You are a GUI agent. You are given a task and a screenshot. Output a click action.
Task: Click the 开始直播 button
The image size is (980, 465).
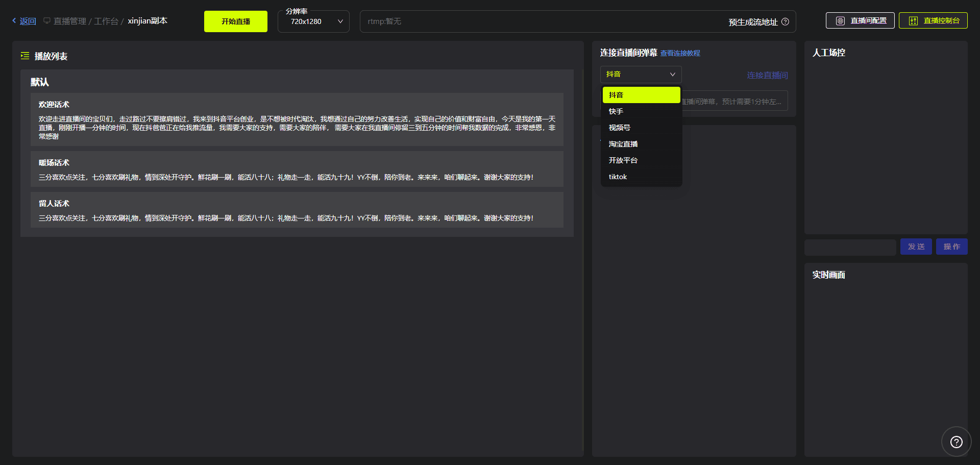click(x=236, y=21)
